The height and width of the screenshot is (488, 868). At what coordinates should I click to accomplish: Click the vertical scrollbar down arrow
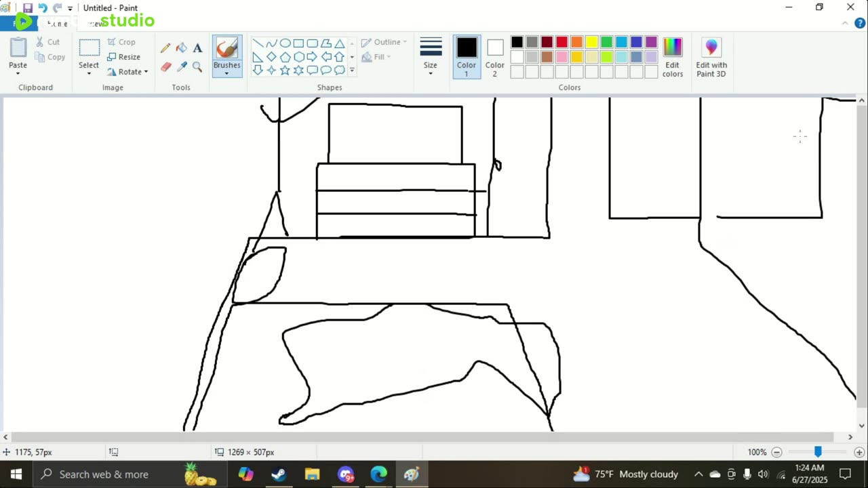coord(862,426)
